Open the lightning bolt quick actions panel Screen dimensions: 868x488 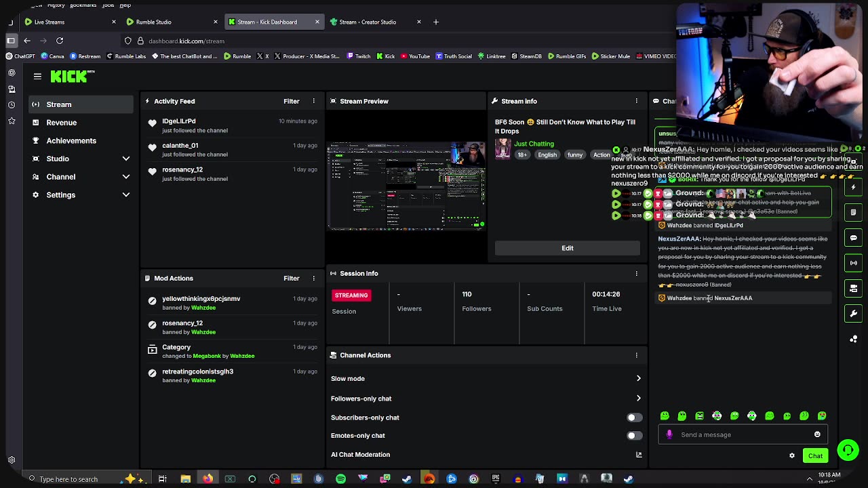click(854, 187)
